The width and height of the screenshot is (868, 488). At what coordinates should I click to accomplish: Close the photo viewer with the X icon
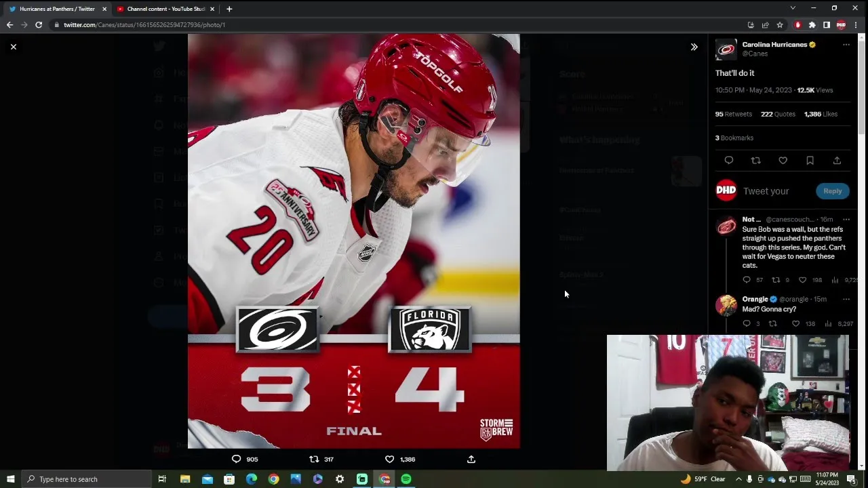(14, 47)
